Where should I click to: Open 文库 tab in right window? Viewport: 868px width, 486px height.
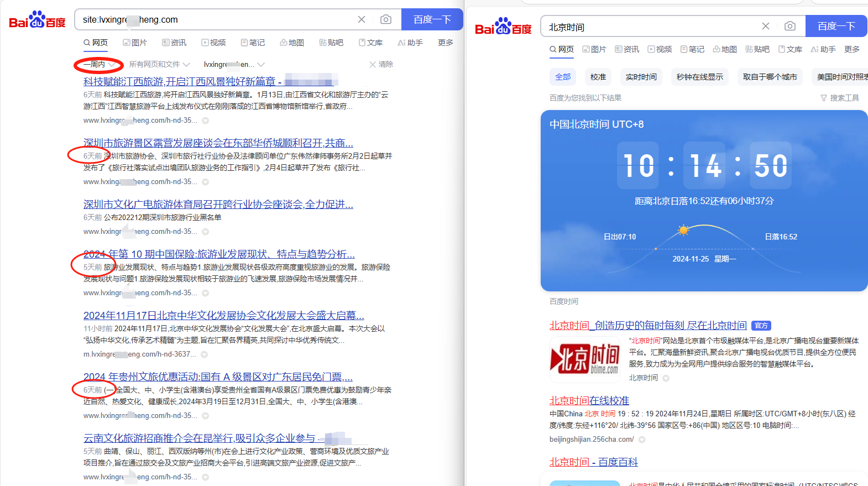tap(790, 49)
